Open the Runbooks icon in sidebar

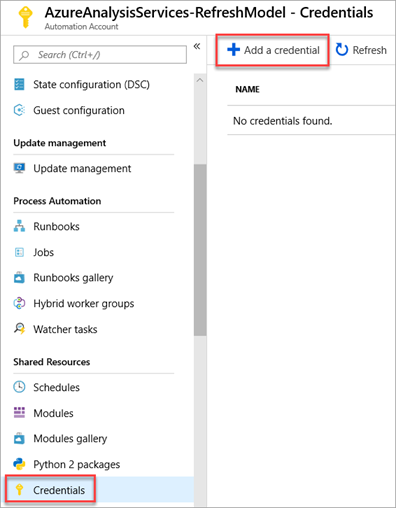point(19,226)
